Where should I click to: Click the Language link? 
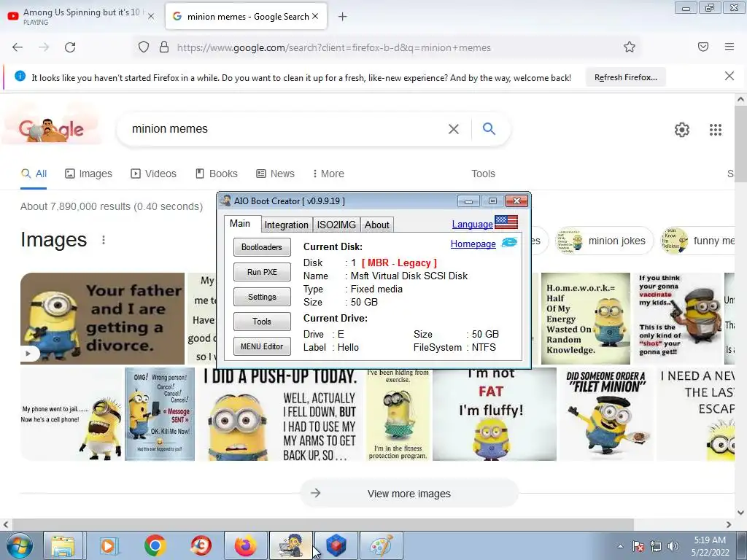(472, 224)
